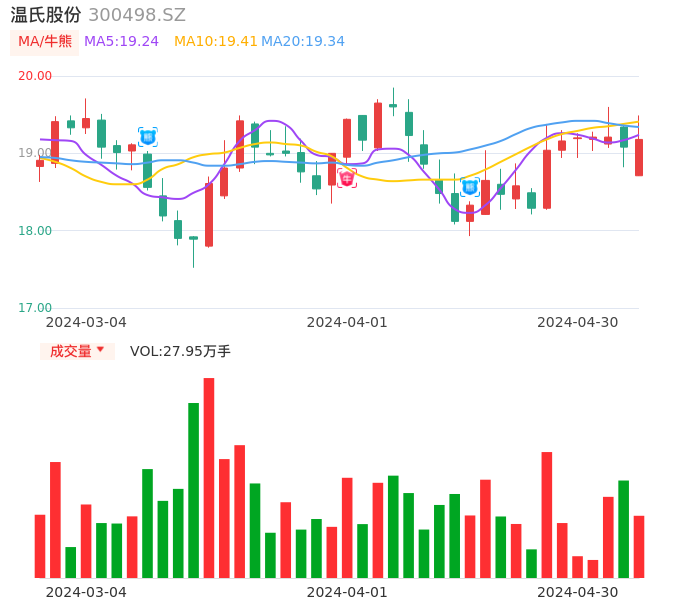Toggle the MA10 moving average line
This screenshot has height=606, width=686.
pyautogui.click(x=216, y=41)
